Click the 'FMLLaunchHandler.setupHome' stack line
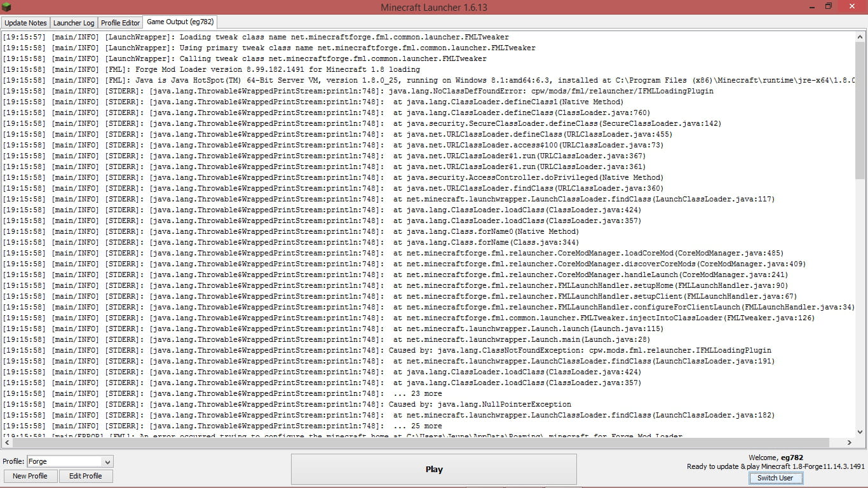This screenshot has height=488, width=868. pos(395,285)
